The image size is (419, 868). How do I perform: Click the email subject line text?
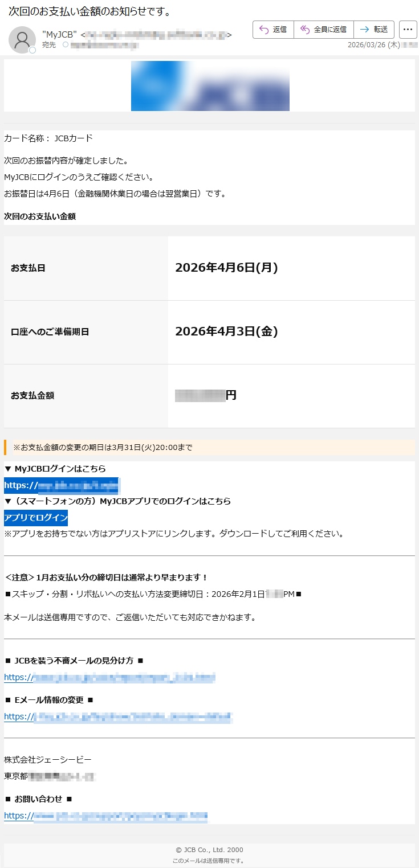90,11
